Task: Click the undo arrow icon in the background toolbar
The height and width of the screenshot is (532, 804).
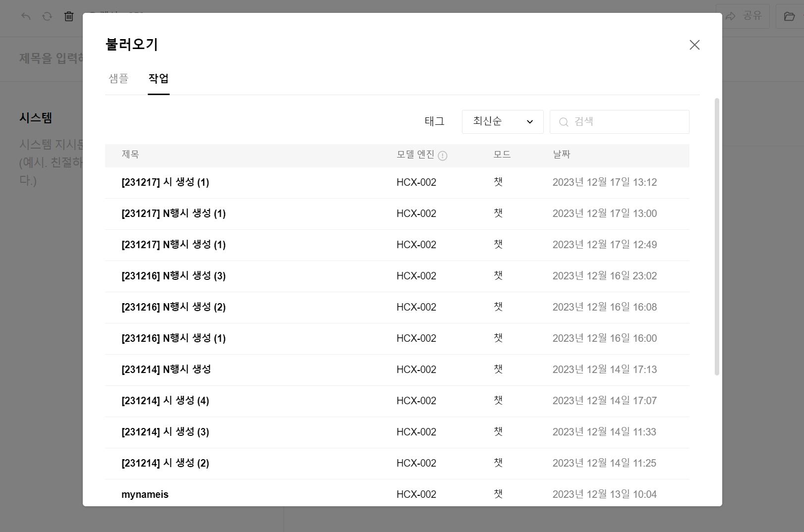Action: point(26,16)
